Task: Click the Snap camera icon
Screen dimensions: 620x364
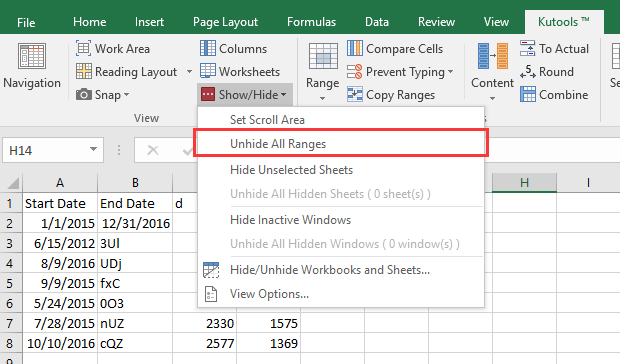Action: coord(83,94)
